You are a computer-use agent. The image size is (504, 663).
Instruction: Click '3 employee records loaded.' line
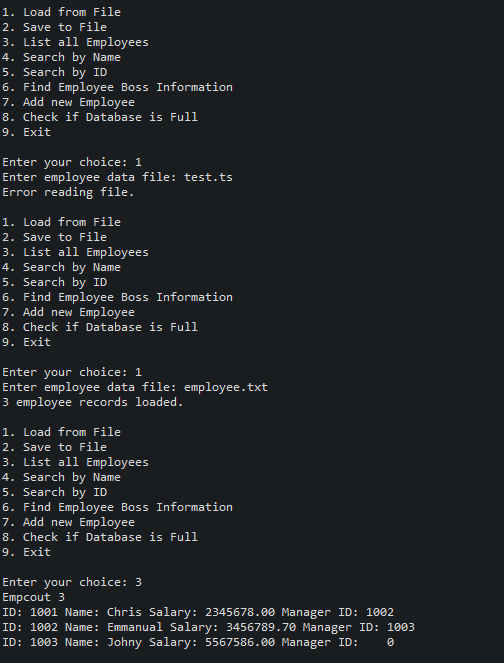(93, 402)
